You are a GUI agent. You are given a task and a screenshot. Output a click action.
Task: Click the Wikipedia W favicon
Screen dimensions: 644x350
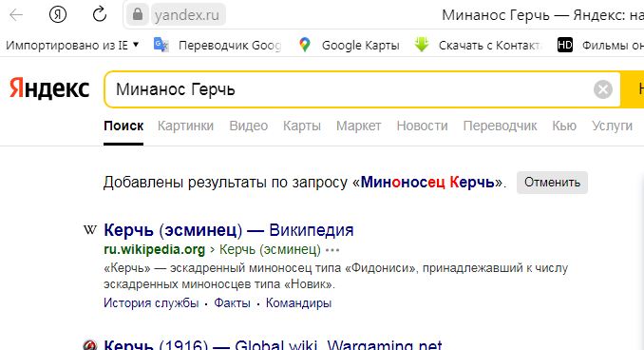90,229
